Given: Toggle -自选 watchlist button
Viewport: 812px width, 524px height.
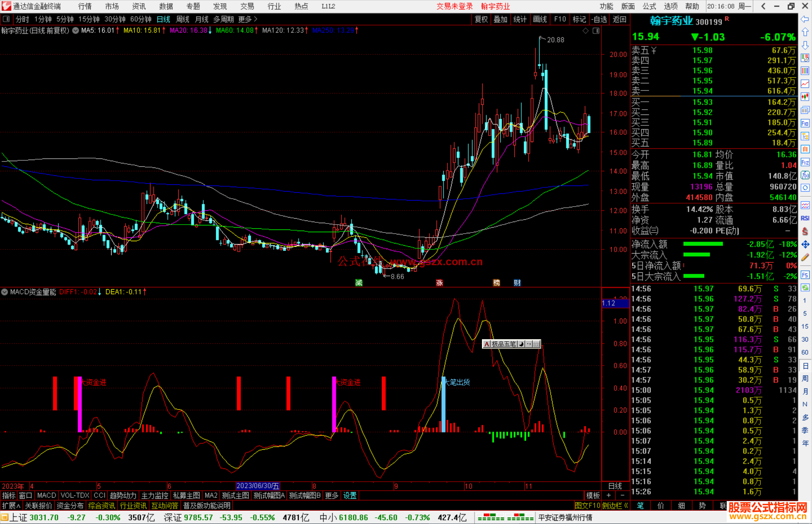Looking at the screenshot, I should (599, 19).
